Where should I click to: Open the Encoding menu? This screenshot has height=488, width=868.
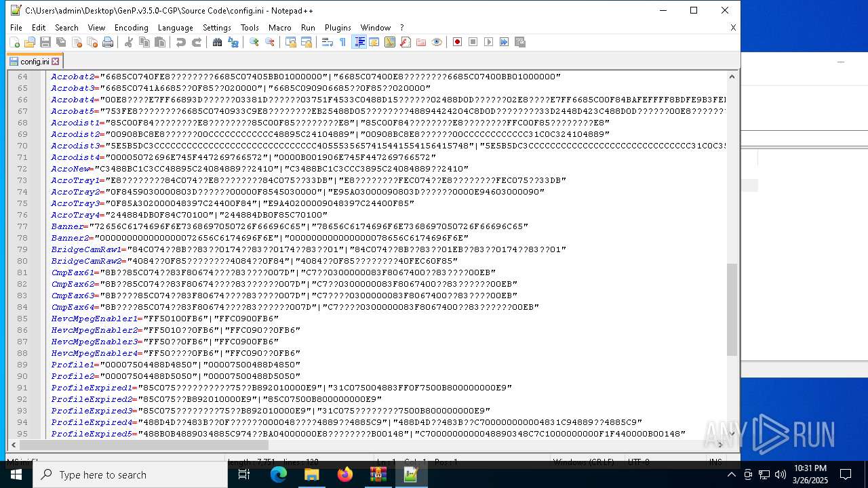click(x=131, y=28)
